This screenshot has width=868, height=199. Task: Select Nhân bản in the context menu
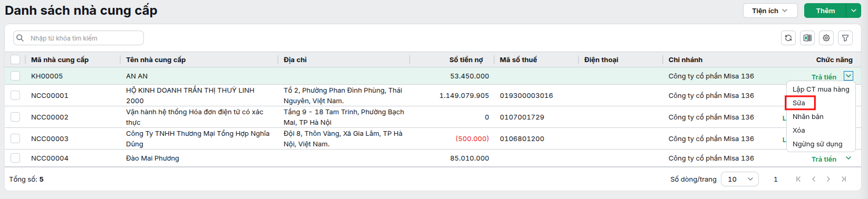pos(808,116)
